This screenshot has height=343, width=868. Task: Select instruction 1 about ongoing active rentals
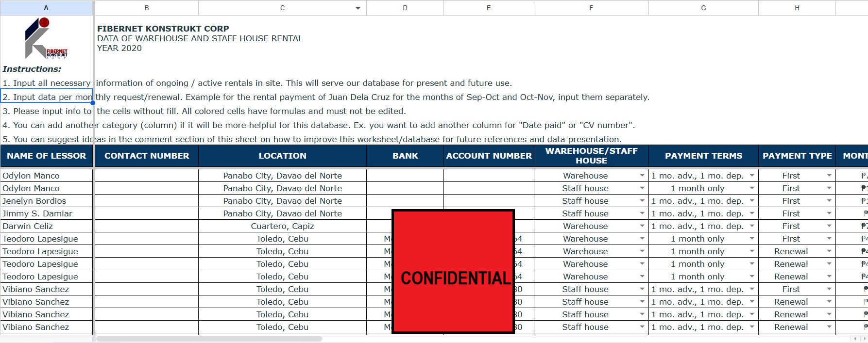(257, 83)
